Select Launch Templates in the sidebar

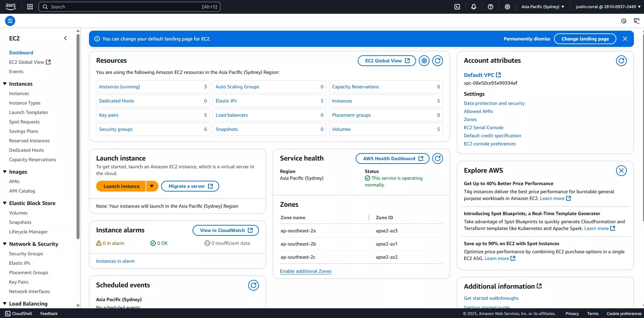pos(28,112)
